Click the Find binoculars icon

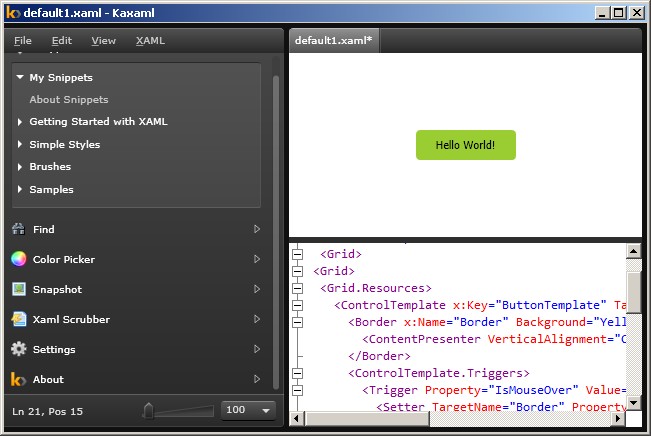click(x=19, y=229)
